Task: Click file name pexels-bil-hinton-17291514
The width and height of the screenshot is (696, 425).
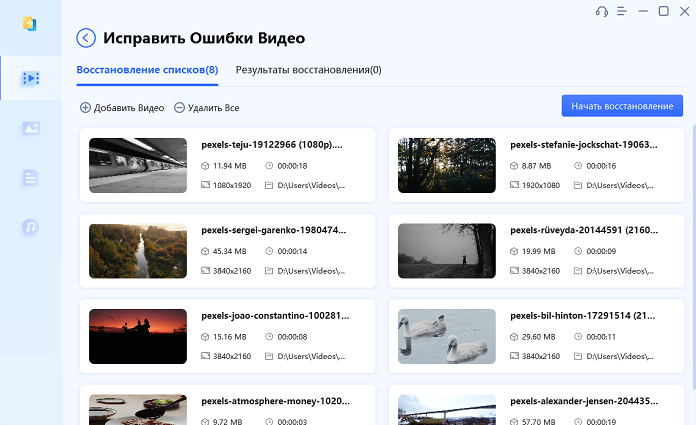Action: click(x=582, y=316)
